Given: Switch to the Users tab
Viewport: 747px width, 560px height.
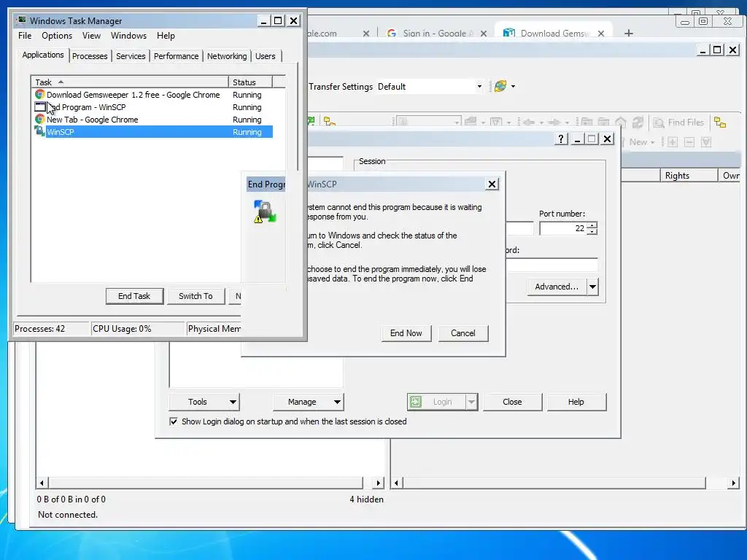Looking at the screenshot, I should (x=266, y=56).
